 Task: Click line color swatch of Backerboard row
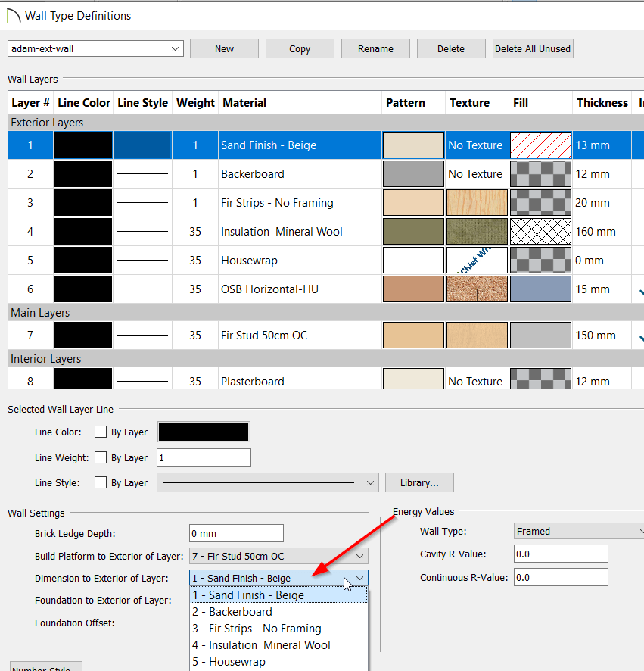pos(83,173)
